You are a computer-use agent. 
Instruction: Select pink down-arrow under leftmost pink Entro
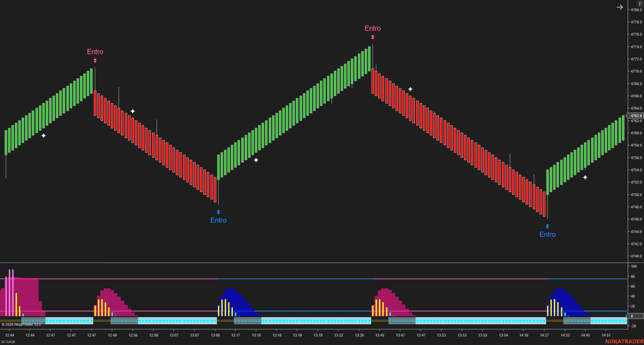tap(95, 60)
